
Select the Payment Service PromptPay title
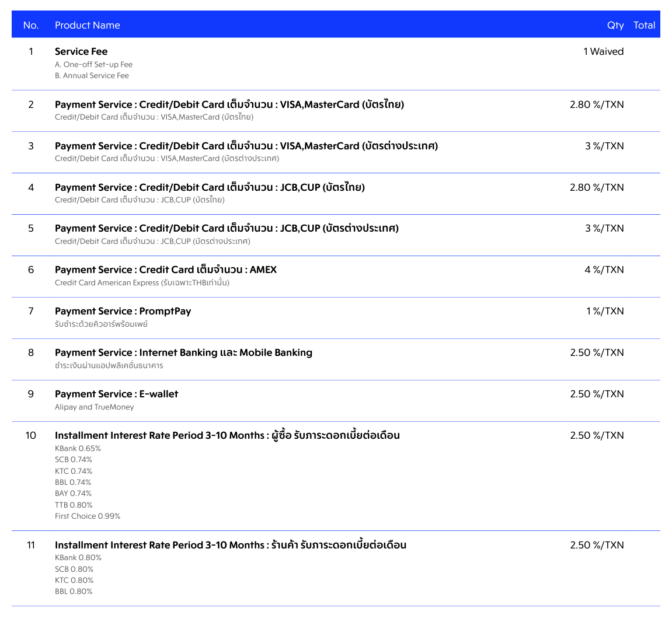(x=123, y=311)
